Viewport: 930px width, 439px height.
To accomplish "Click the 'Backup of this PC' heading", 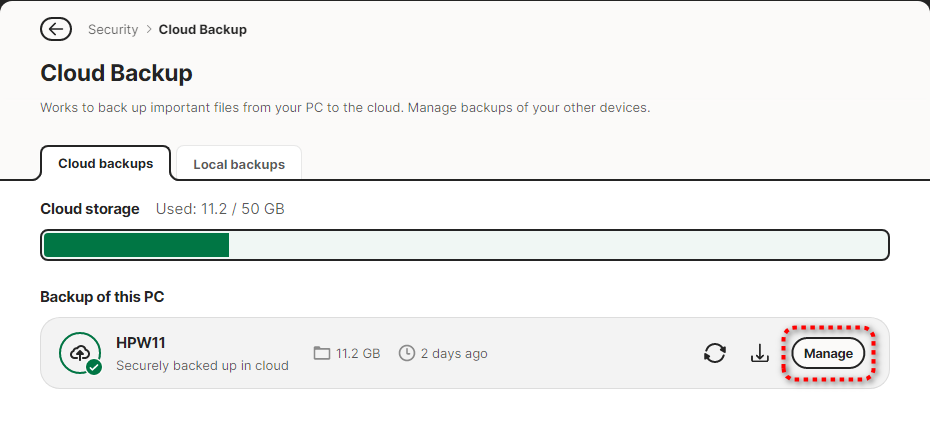I will 102,297.
